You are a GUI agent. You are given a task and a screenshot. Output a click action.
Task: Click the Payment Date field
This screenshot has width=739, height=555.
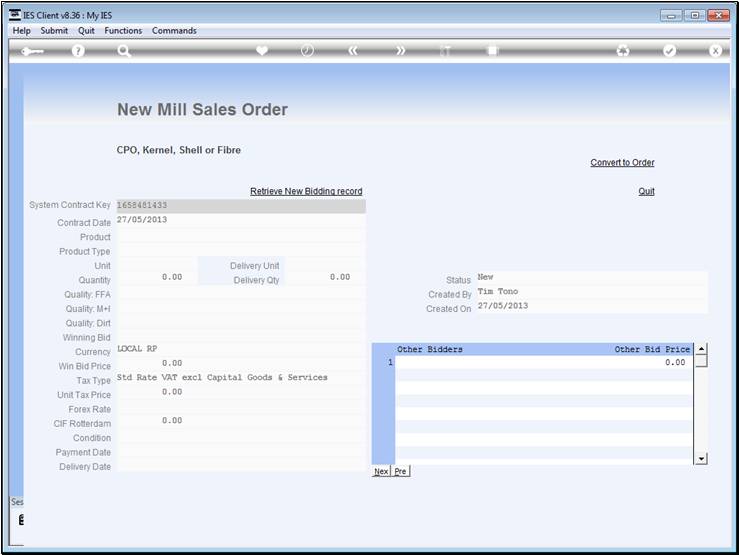coord(241,450)
